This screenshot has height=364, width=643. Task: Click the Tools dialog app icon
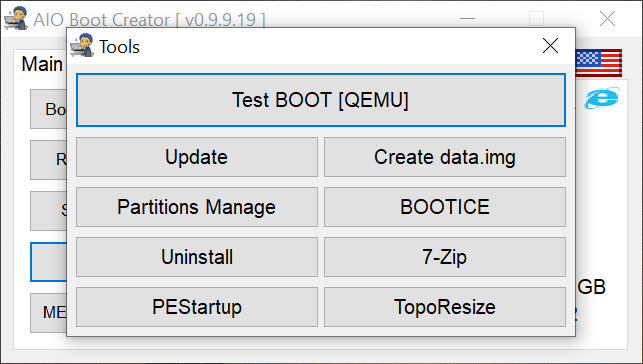(82, 46)
